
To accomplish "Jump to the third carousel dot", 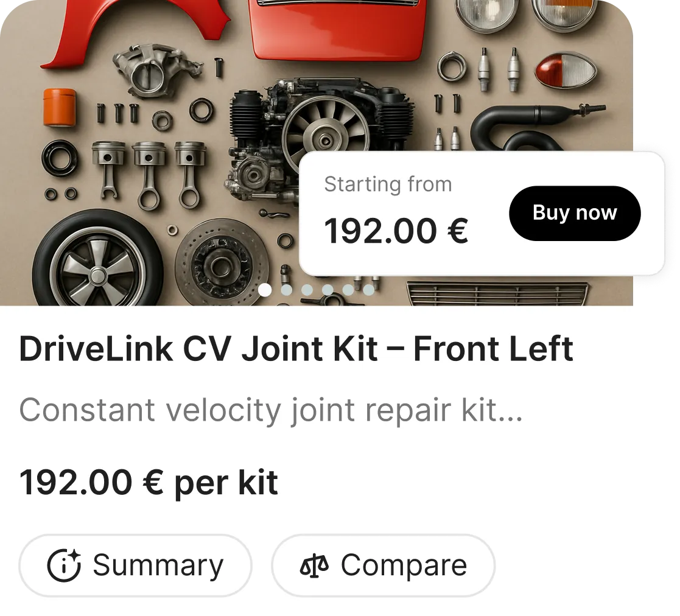I will (x=307, y=290).
